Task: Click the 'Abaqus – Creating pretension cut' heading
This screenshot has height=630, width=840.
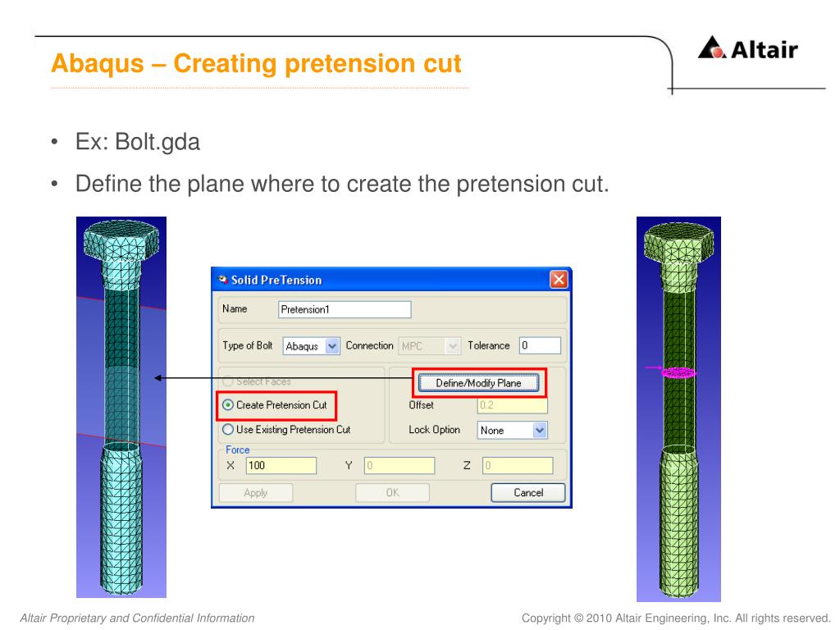Action: tap(256, 63)
